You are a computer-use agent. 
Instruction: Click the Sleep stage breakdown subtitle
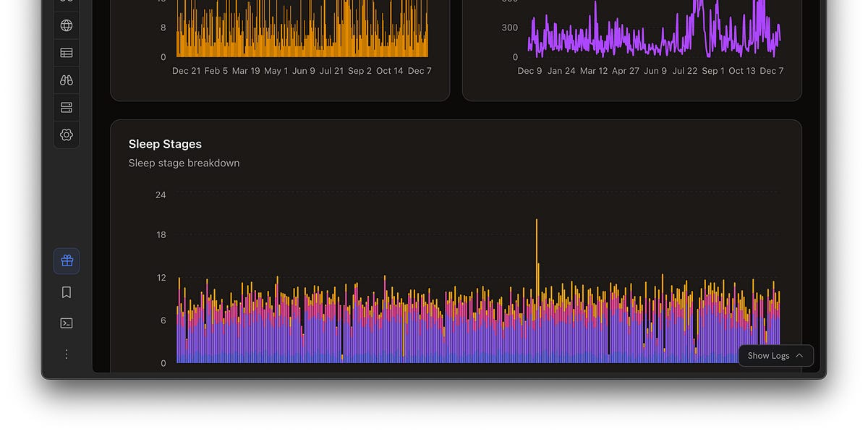[x=184, y=163]
